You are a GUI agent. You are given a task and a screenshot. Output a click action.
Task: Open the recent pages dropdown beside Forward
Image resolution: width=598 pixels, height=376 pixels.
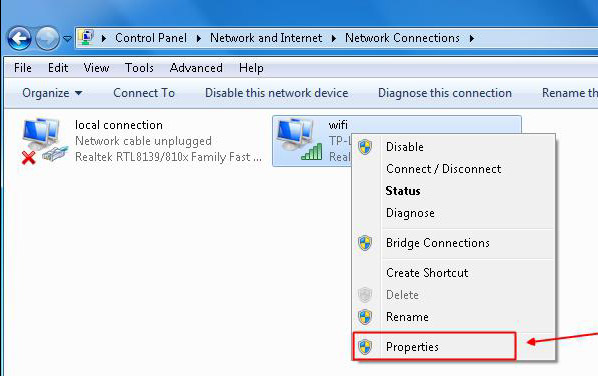pos(68,39)
